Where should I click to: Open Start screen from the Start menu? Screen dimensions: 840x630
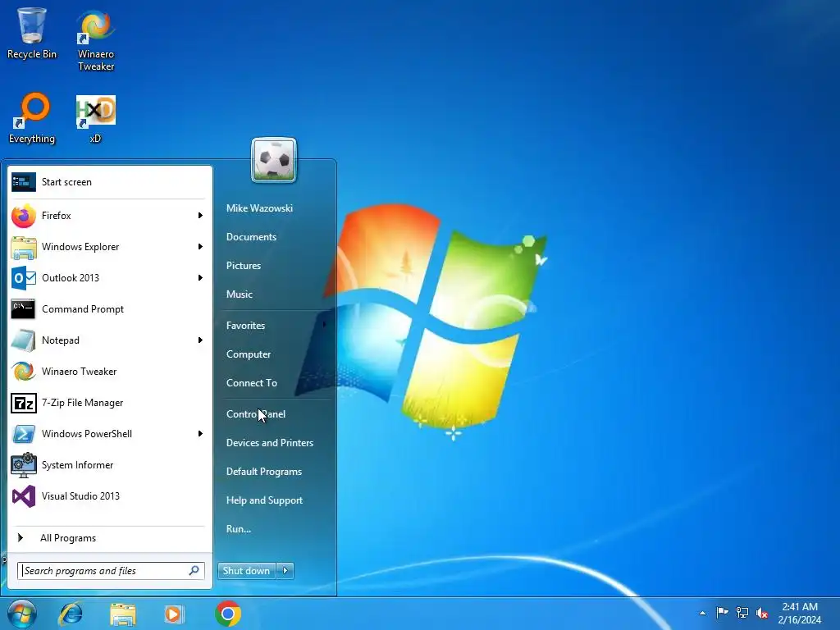[110, 182]
